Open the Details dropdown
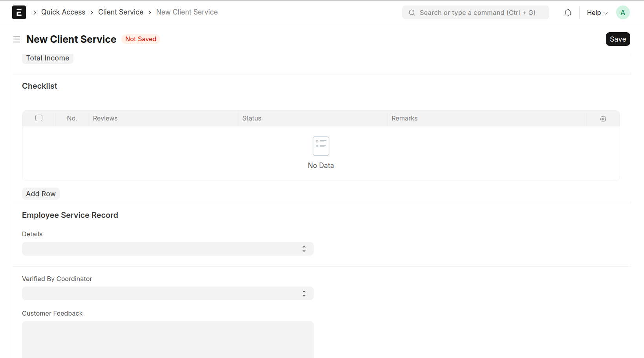The width and height of the screenshot is (644, 358). 168,249
